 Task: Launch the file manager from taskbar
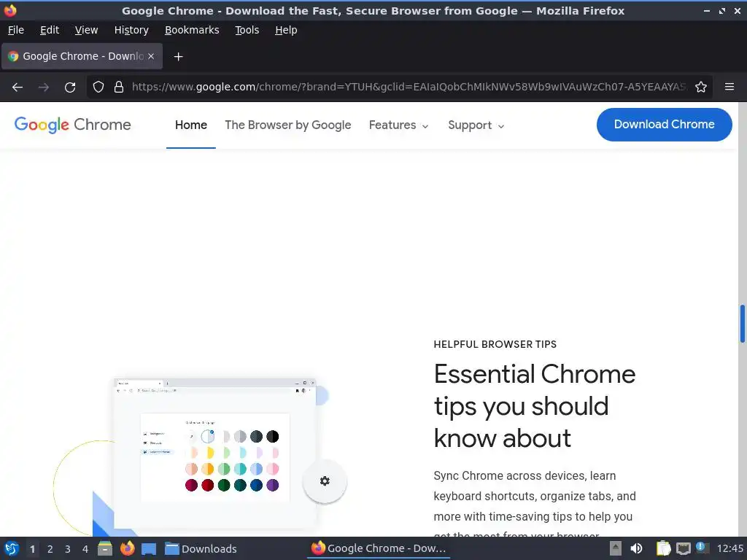105,548
